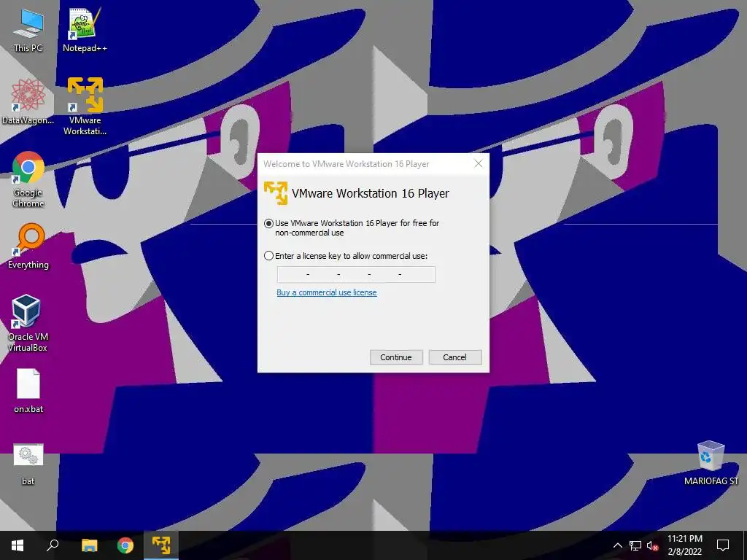The height and width of the screenshot is (560, 747).
Task: Open Chrome from the taskbar
Action: pos(125,545)
